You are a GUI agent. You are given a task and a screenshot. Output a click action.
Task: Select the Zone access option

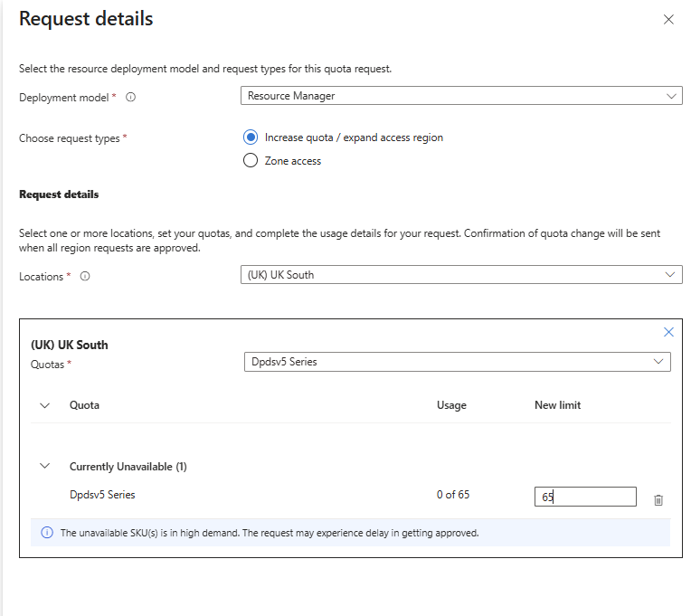(251, 161)
